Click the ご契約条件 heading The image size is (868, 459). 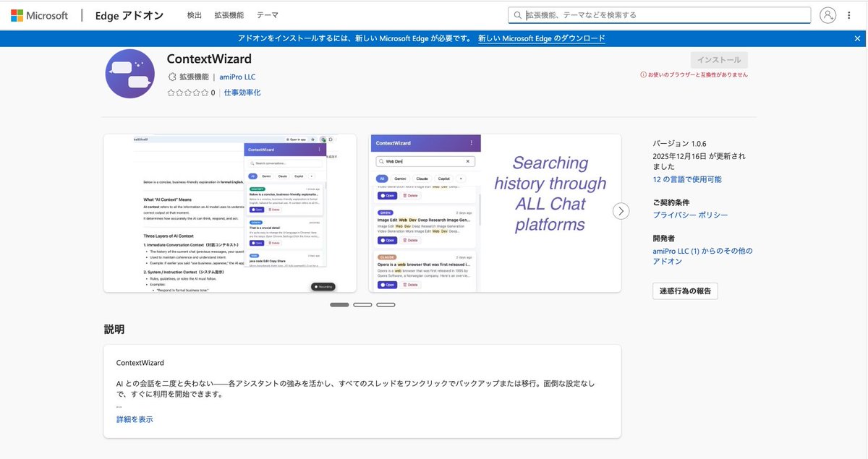tap(671, 202)
